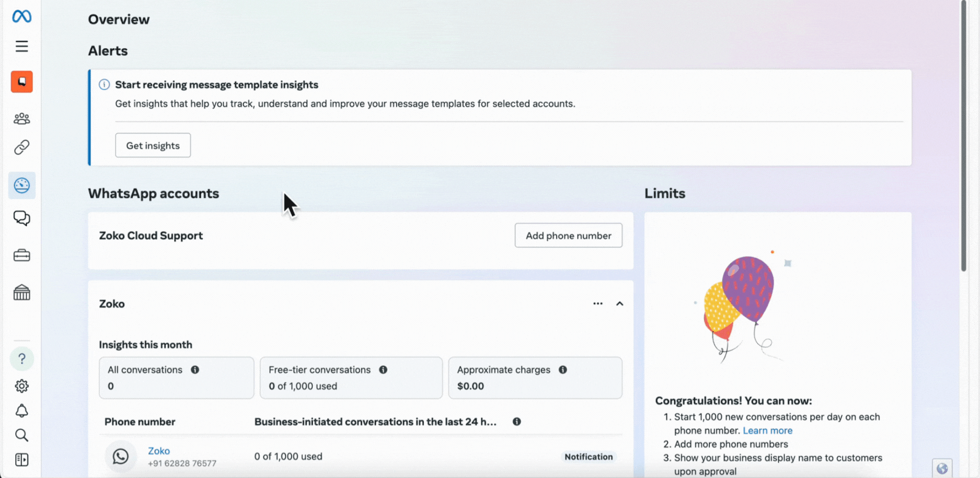This screenshot has width=980, height=478.
Task: Click the 'Insights this month' heading
Action: [x=146, y=345]
